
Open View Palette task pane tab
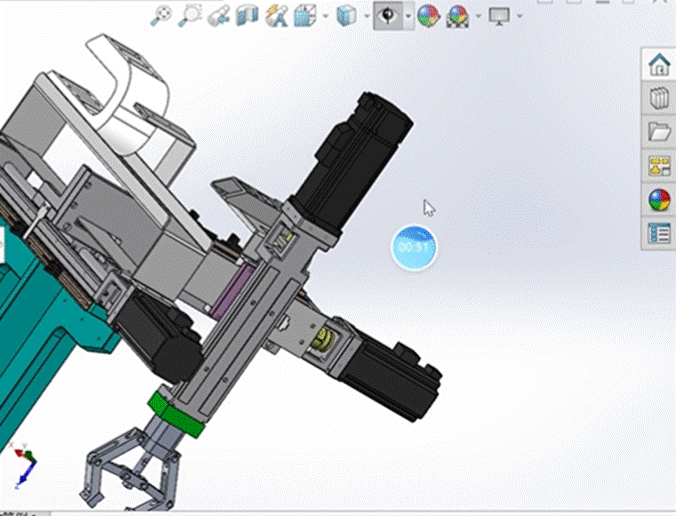coord(659,166)
